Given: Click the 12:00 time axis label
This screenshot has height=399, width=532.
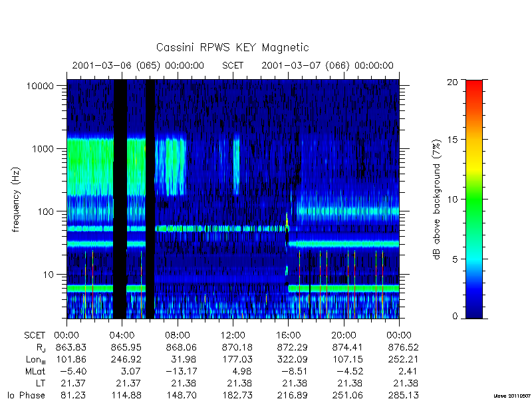Looking at the screenshot, I should [x=233, y=336].
